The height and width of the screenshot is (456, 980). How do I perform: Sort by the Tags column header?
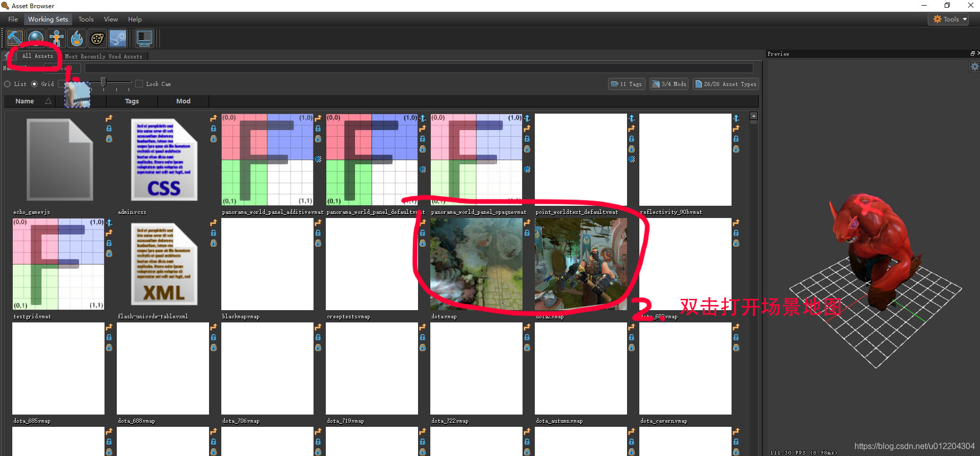coord(132,101)
